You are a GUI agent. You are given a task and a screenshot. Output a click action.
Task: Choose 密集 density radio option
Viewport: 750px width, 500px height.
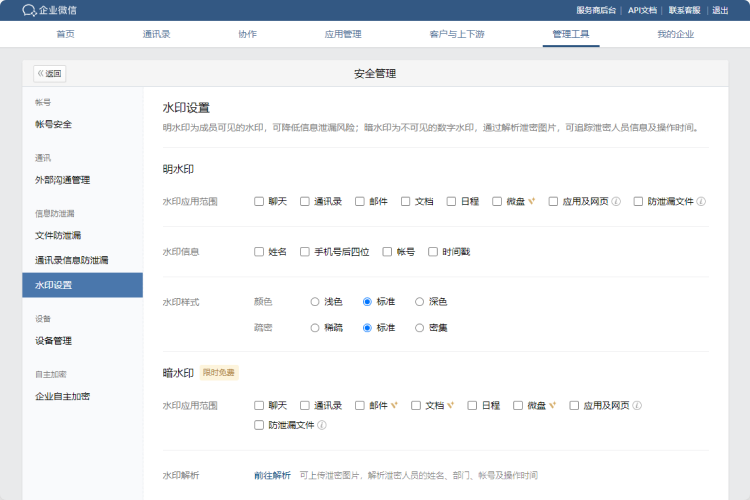click(420, 327)
